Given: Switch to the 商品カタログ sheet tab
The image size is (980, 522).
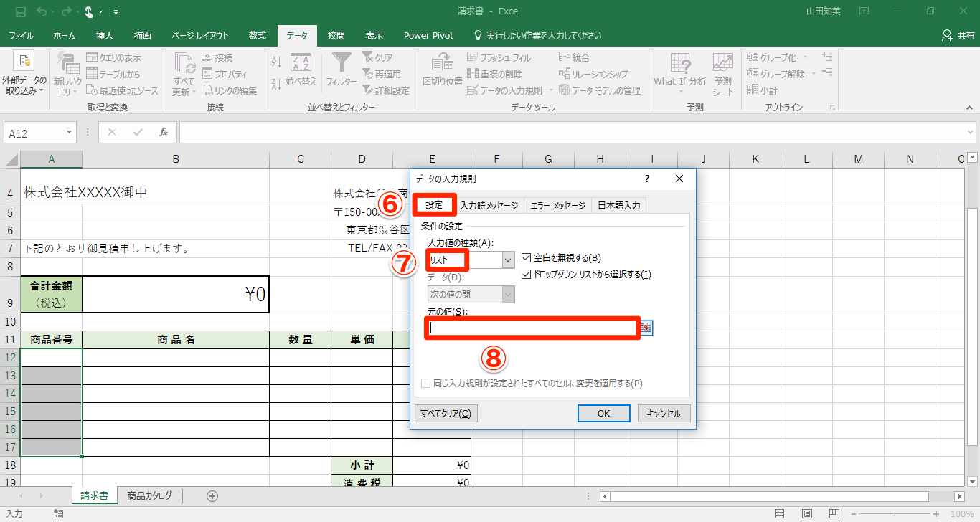Looking at the screenshot, I should tap(150, 495).
